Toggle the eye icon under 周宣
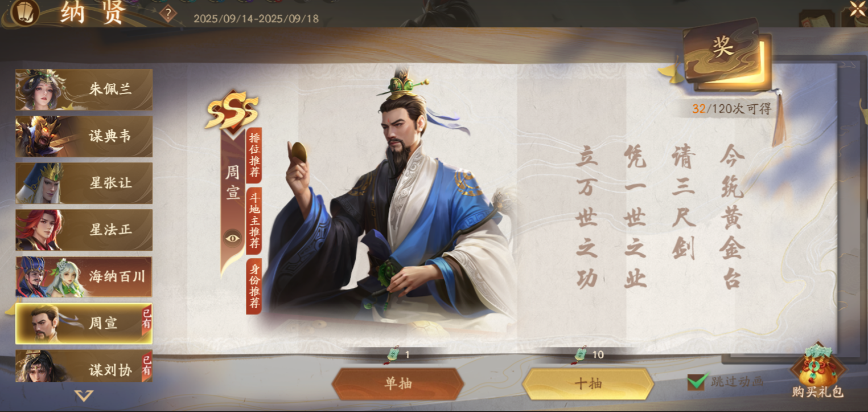The width and height of the screenshot is (868, 412). (232, 238)
